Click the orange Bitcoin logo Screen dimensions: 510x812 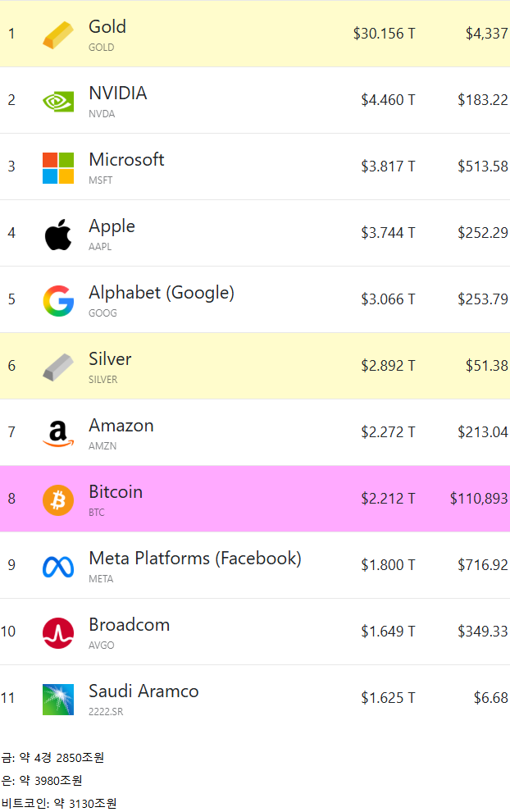57,500
